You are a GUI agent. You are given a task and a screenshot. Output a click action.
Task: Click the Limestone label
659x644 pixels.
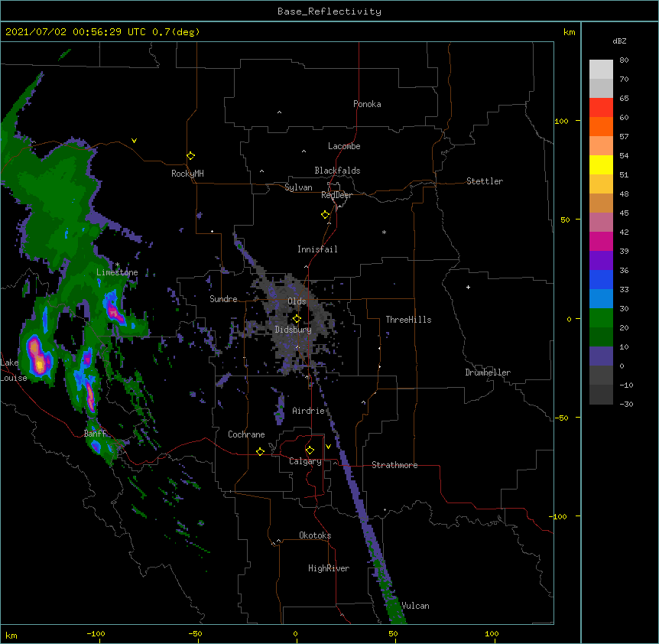(x=117, y=272)
